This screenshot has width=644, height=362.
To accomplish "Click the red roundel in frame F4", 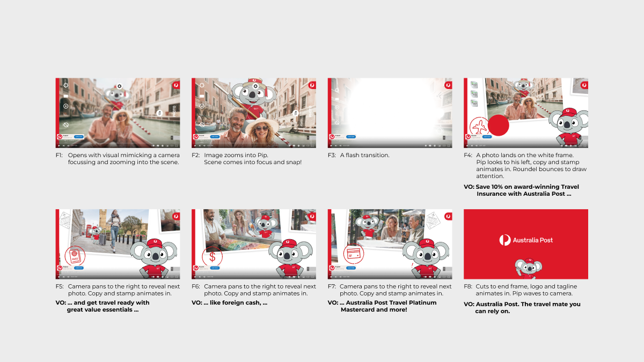I will 498,125.
